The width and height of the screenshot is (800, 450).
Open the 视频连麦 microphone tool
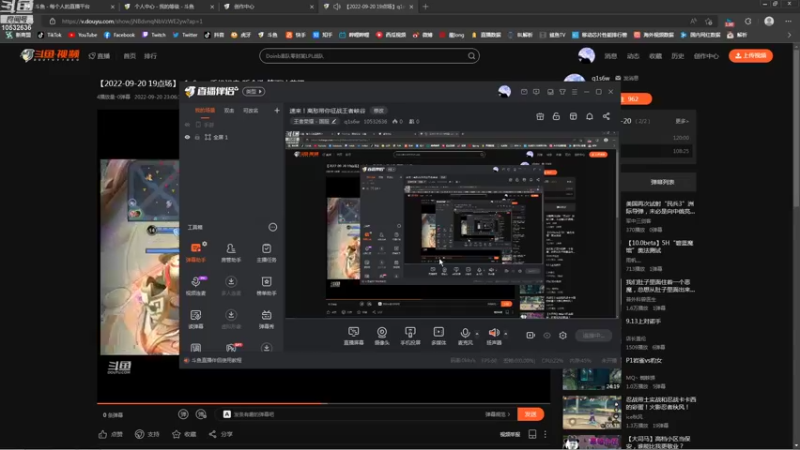196,286
